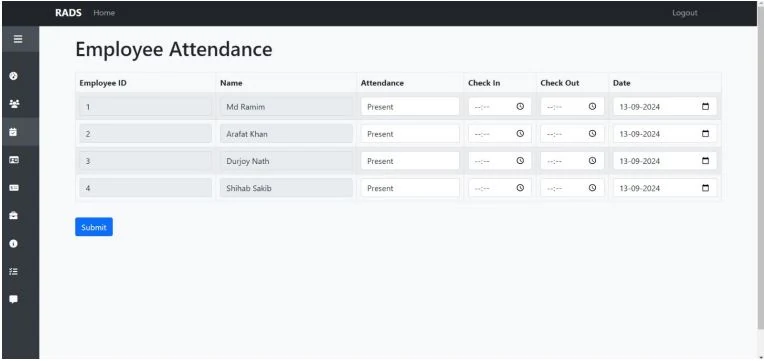Open Check In clock picker for Arafat Khan

(520, 133)
